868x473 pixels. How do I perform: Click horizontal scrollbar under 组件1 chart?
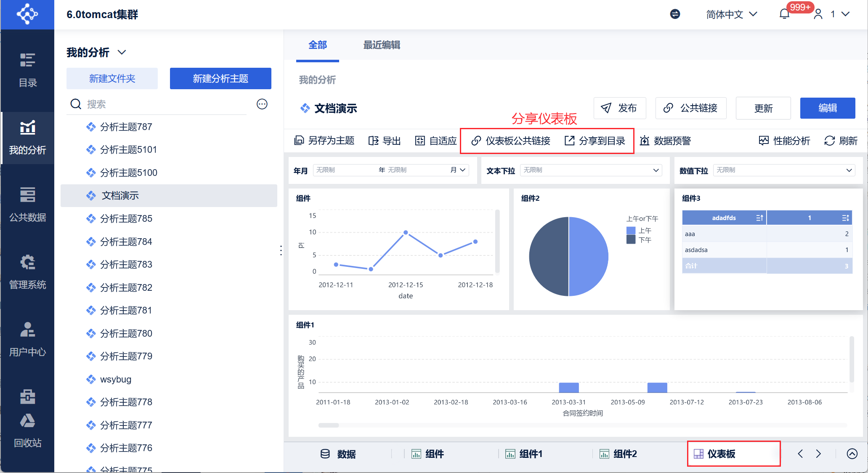(329, 425)
